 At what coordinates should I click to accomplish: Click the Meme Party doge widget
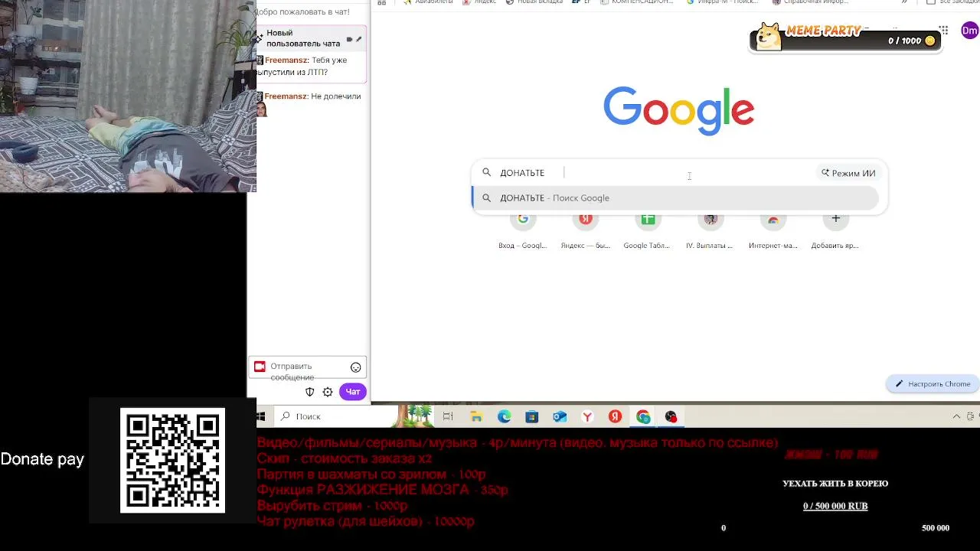[x=845, y=37]
